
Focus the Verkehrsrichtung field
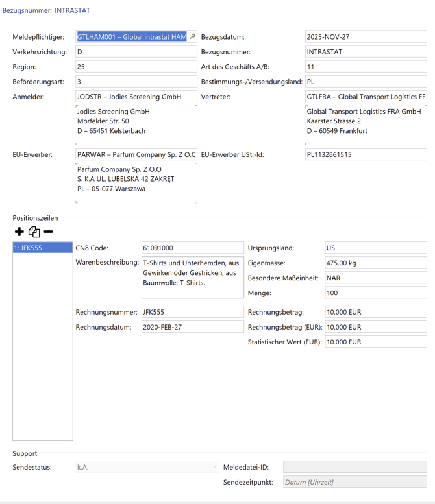(136, 52)
